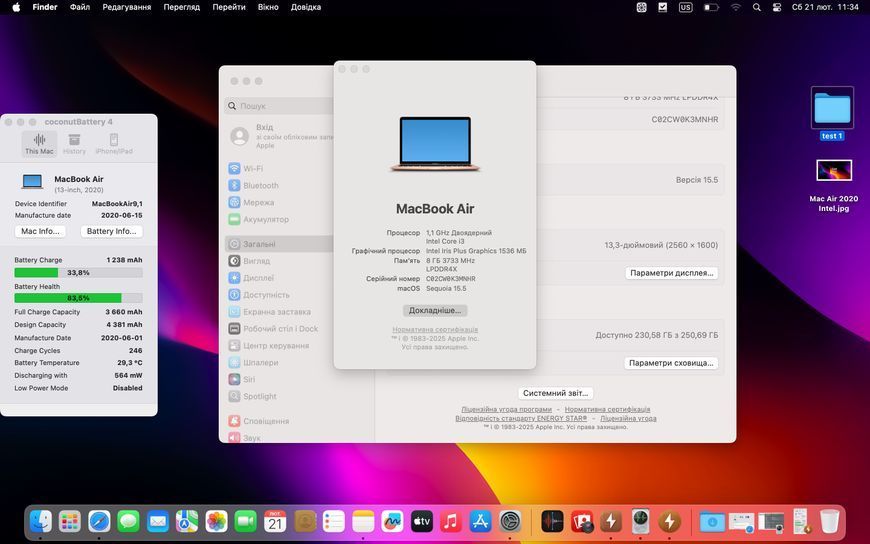Click Battery Info... button in coconutBattery

tap(112, 231)
